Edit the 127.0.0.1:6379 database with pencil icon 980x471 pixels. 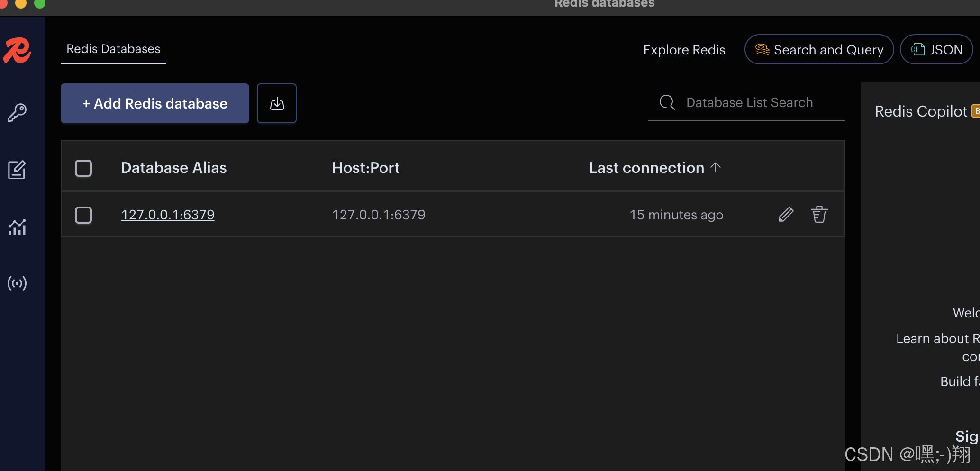[x=786, y=215]
